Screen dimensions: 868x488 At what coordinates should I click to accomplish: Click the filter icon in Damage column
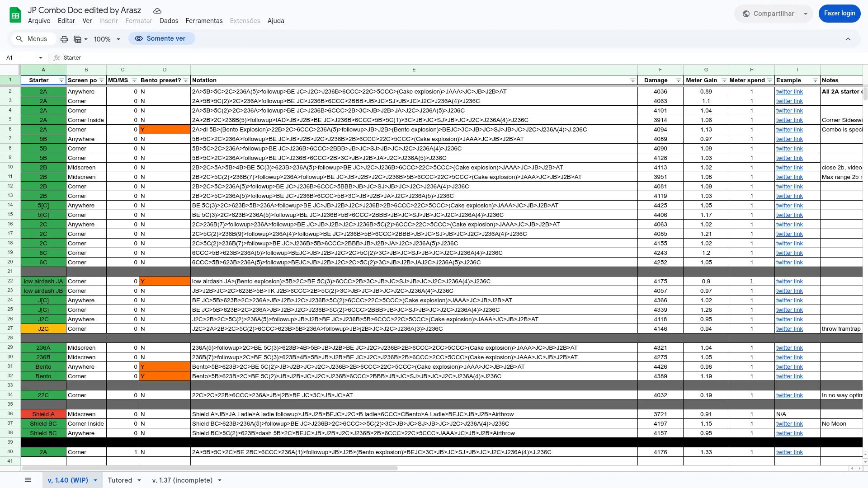pyautogui.click(x=678, y=80)
